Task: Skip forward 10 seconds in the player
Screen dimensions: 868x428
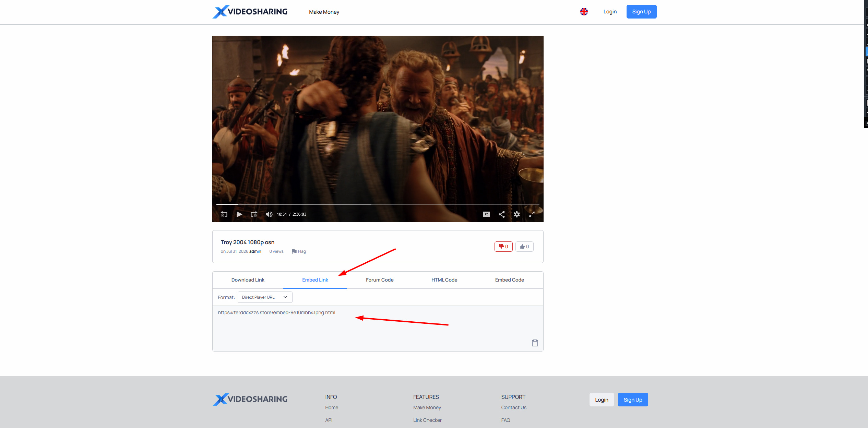Action: coord(254,214)
